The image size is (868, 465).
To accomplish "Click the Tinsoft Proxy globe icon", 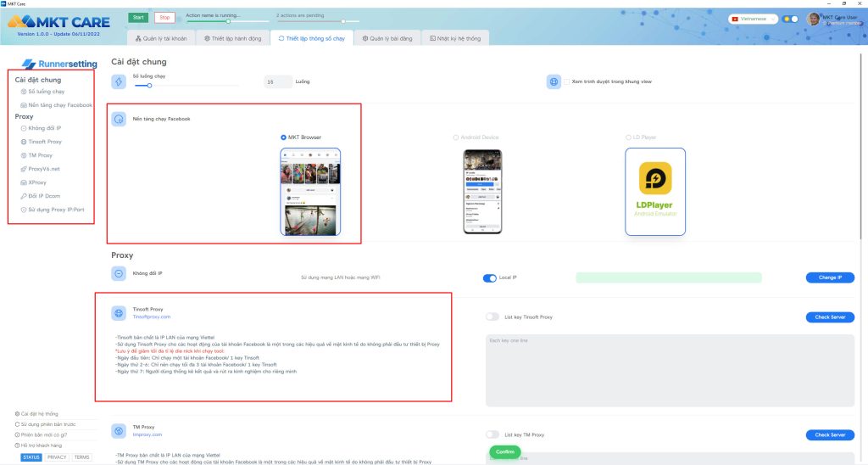I will pyautogui.click(x=119, y=313).
